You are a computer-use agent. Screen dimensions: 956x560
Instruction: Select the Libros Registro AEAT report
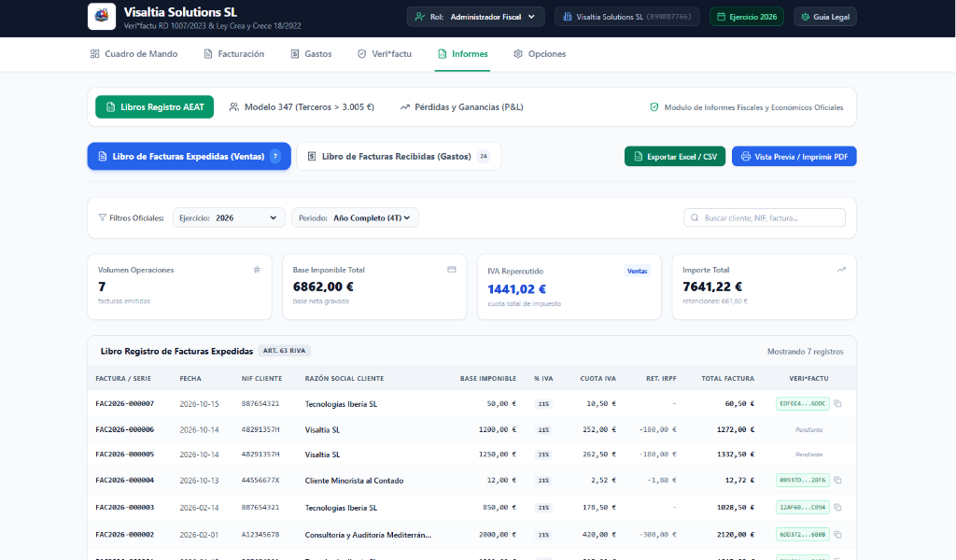pyautogui.click(x=155, y=106)
